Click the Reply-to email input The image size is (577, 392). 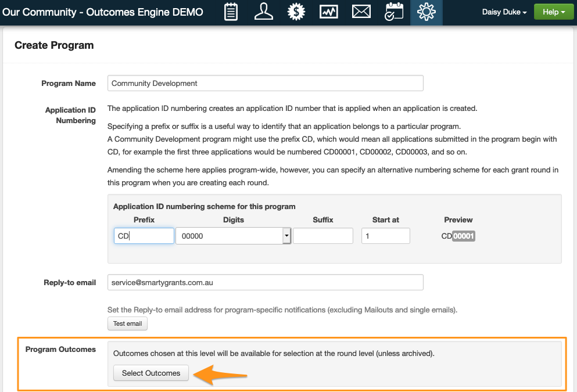[265, 283]
